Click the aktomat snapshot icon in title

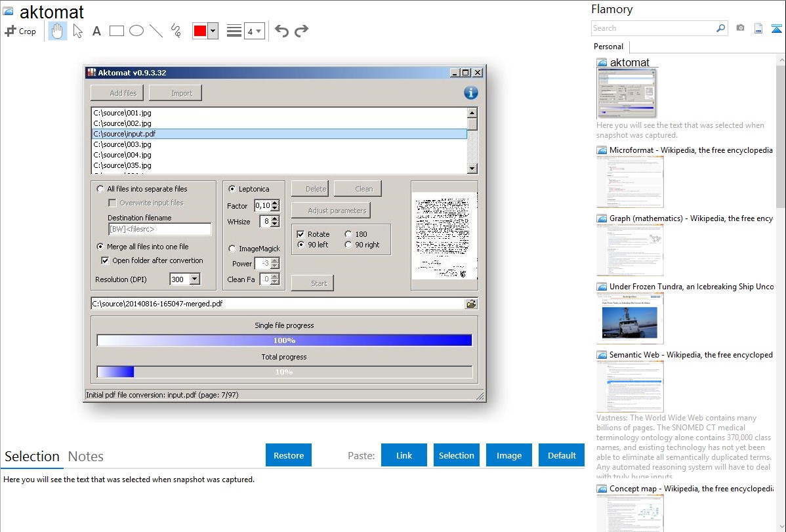click(x=9, y=11)
